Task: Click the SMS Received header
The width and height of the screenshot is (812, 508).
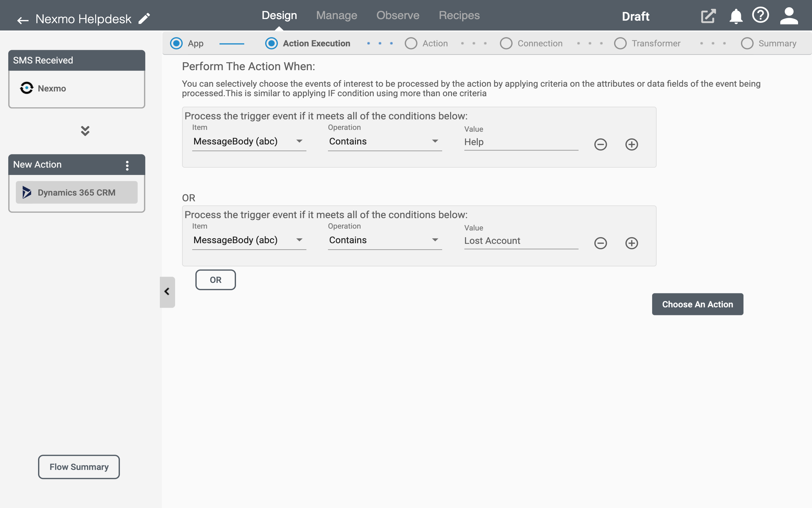Action: [x=76, y=60]
